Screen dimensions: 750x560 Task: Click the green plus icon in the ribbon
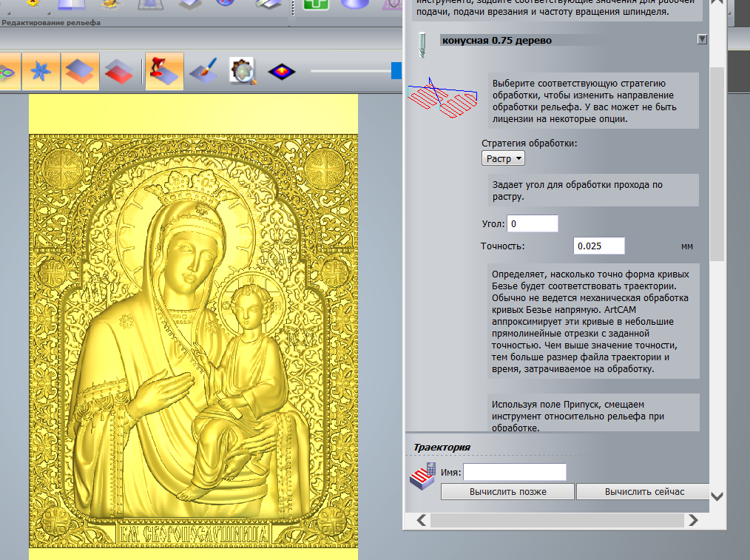(316, 4)
